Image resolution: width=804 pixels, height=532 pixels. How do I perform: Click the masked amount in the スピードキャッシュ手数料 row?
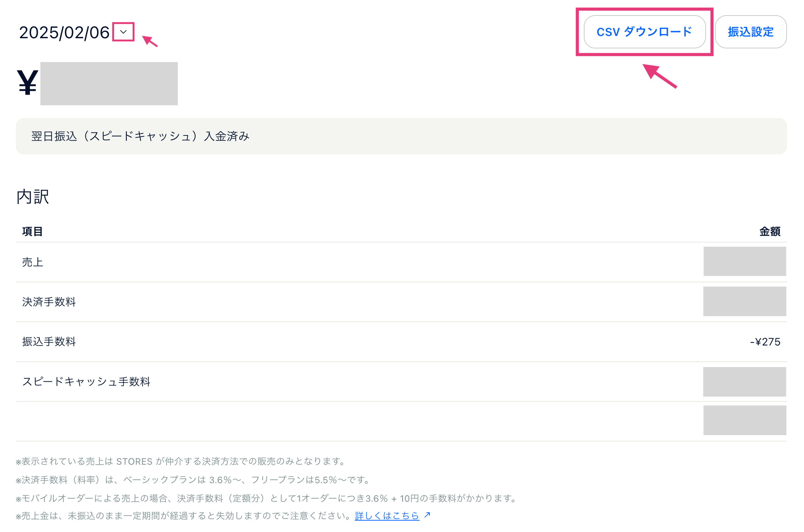[x=745, y=382]
